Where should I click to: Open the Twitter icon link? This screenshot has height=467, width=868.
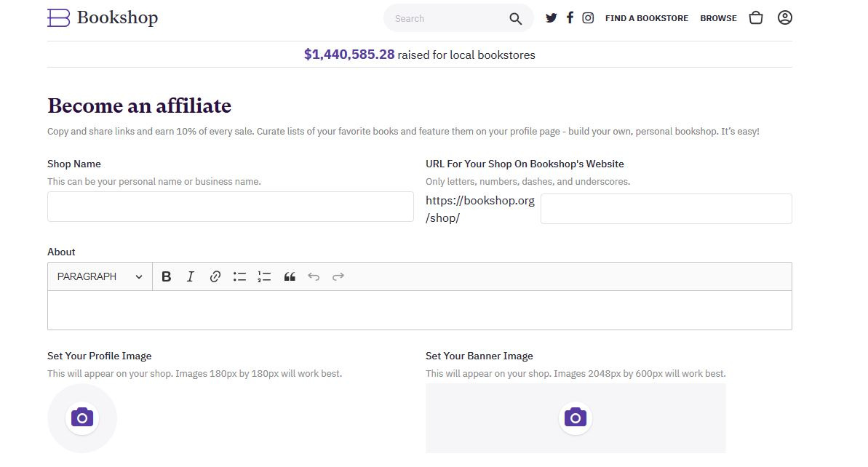[552, 17]
